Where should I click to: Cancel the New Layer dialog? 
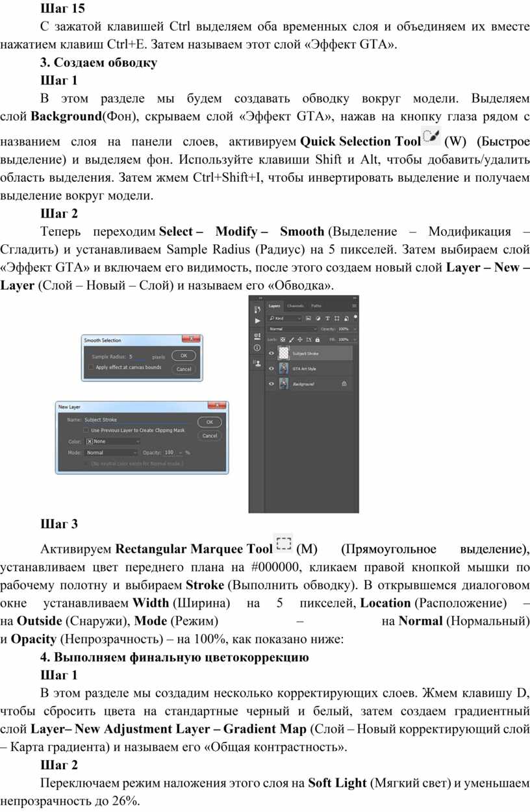click(209, 435)
